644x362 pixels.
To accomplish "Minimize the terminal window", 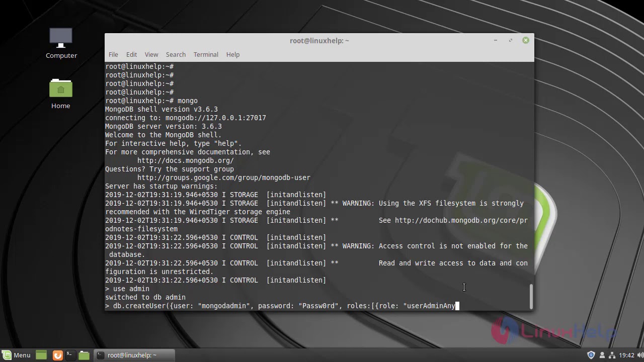I will (496, 40).
